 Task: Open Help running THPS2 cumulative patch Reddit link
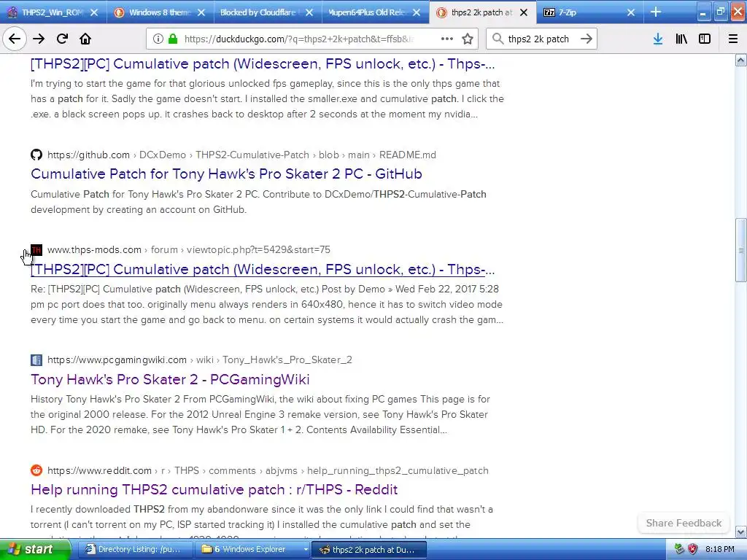(x=214, y=489)
